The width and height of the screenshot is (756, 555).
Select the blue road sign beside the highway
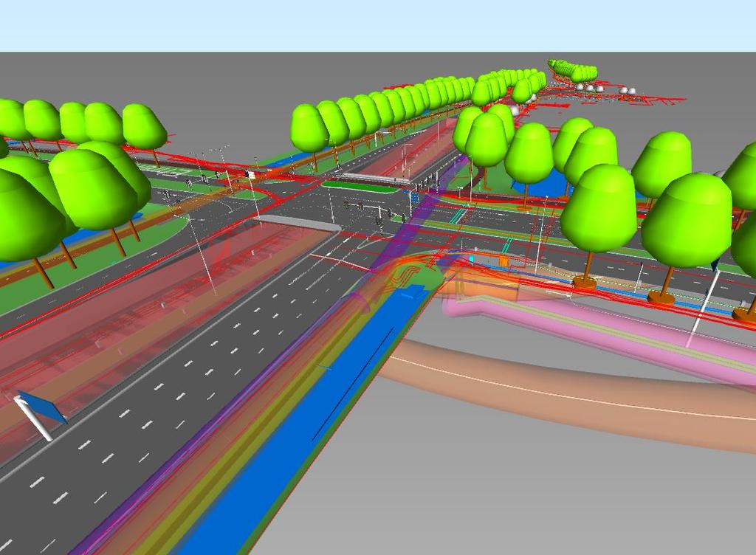[x=42, y=407]
